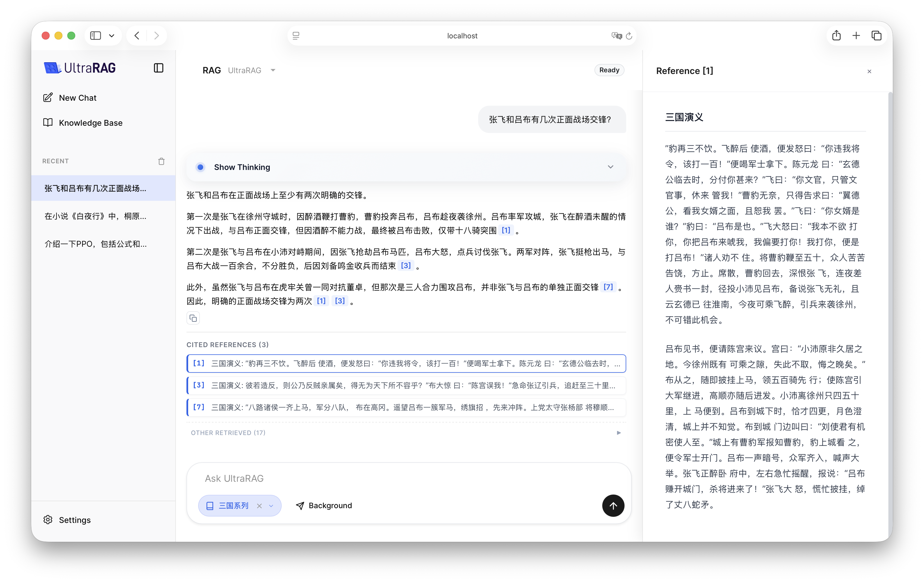Screen dimensions: 924x583
Task: Remove the 三国系列 knowledge base chip
Action: tap(259, 505)
